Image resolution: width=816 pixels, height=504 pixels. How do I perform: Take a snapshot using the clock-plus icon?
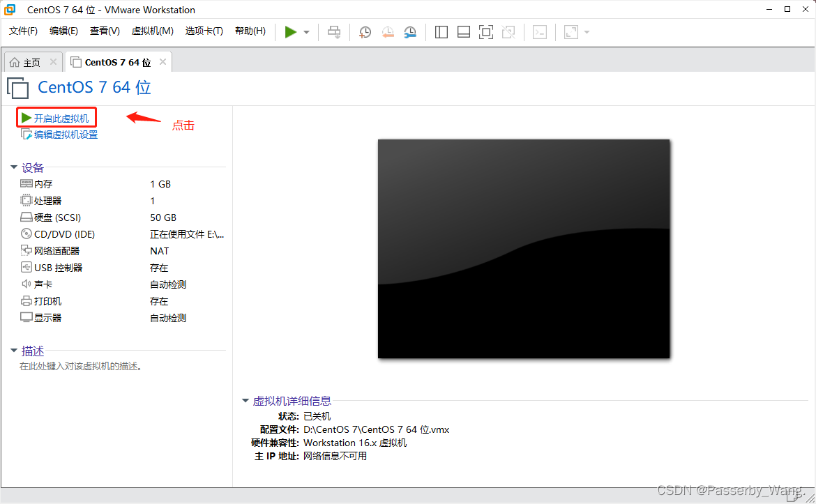(365, 32)
